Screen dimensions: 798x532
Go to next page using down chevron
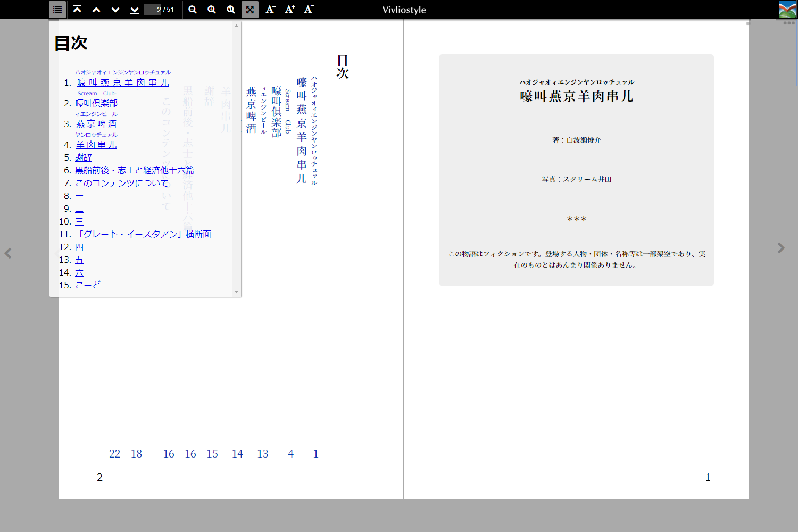coord(115,10)
